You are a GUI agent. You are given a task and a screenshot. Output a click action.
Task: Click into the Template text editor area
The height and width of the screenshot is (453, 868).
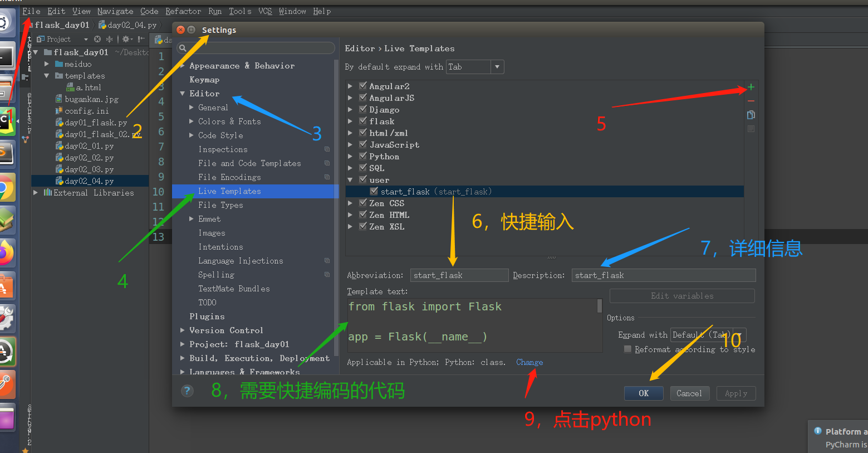click(472, 325)
